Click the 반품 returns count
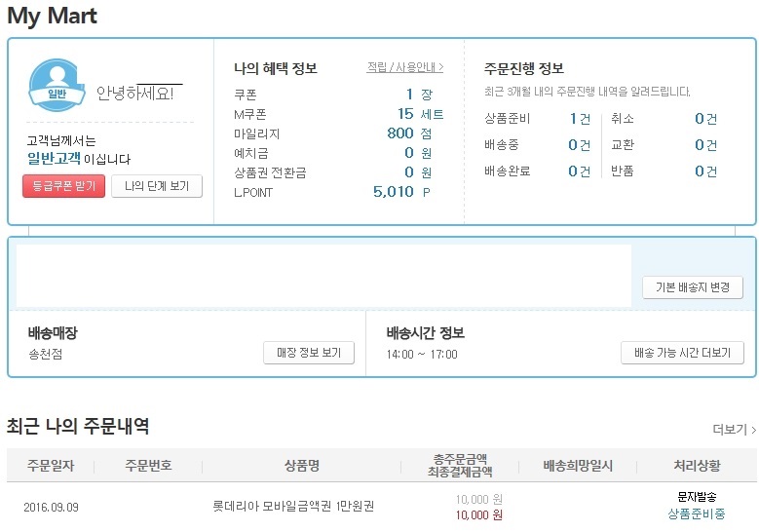This screenshot has width=759, height=532. pyautogui.click(x=705, y=171)
